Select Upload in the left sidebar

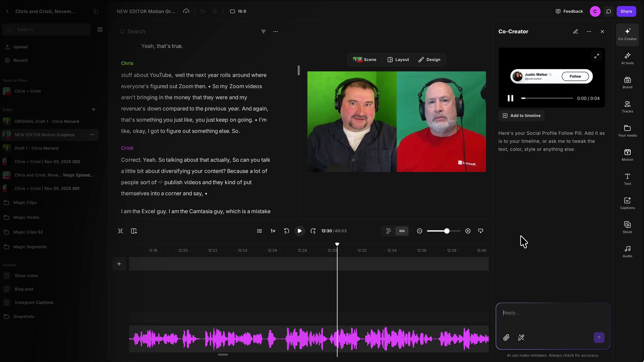(x=16, y=47)
